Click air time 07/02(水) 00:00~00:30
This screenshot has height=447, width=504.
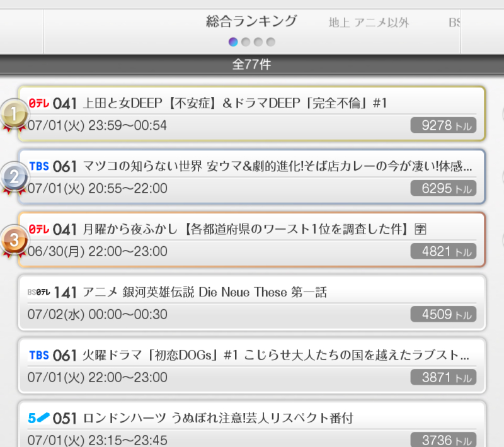97,314
